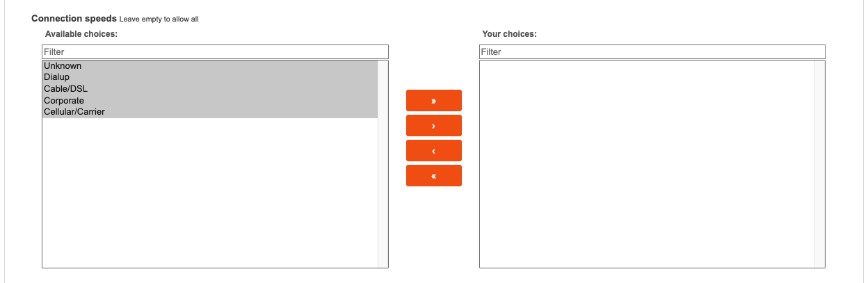This screenshot has width=868, height=283.
Task: Click the move selected right single-chevron button
Action: [433, 126]
